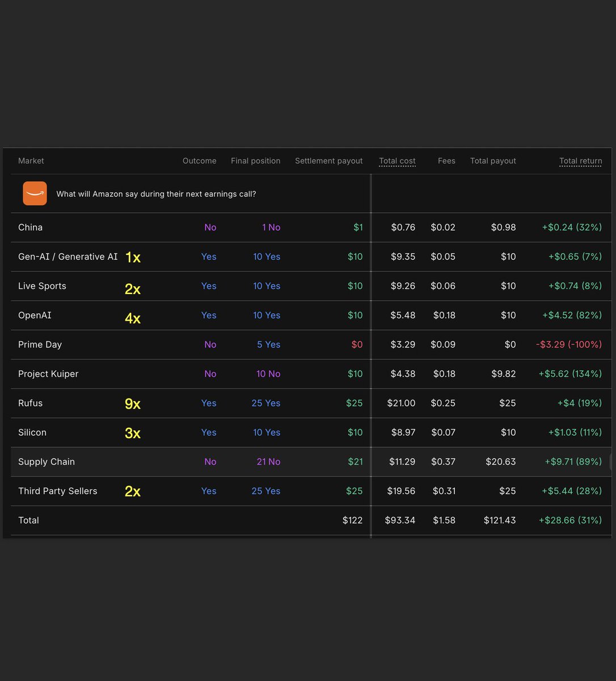Select the Silicon market row
Screen dimensions: 616x681
tap(32, 432)
